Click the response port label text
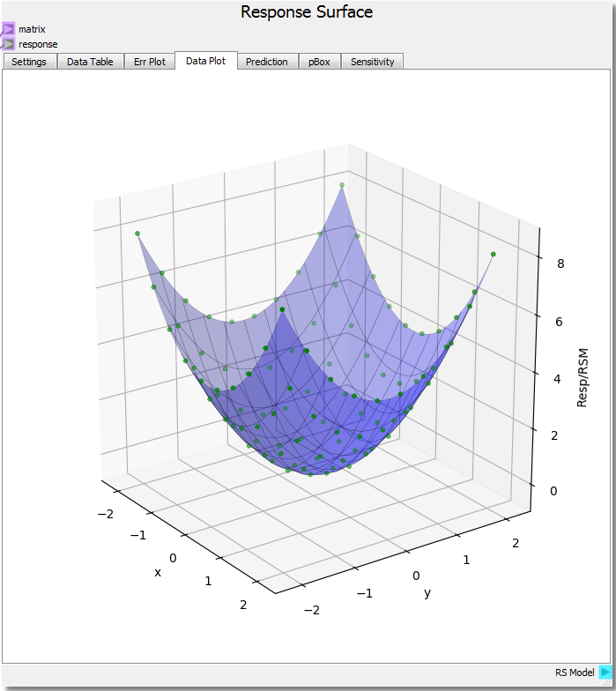616x691 pixels. pyautogui.click(x=38, y=44)
